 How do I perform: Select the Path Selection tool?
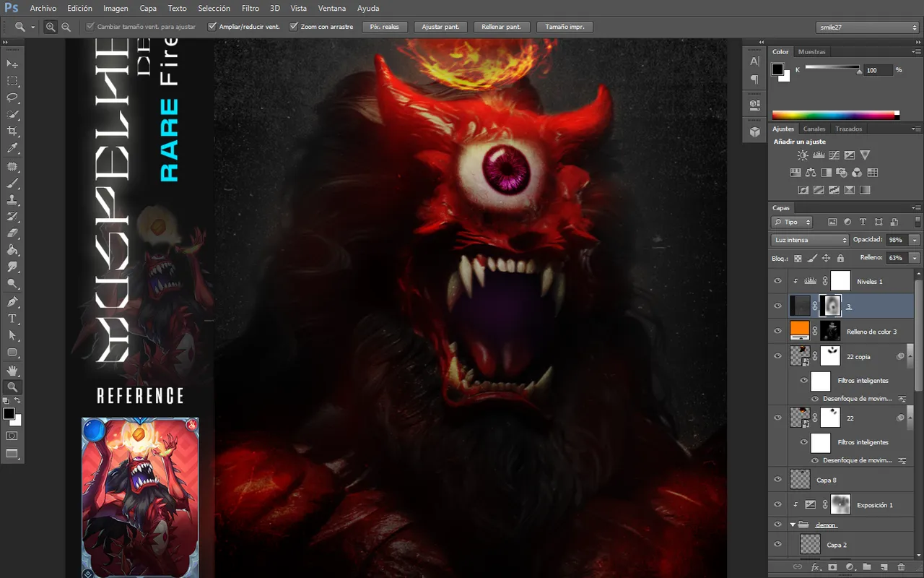tap(12, 335)
